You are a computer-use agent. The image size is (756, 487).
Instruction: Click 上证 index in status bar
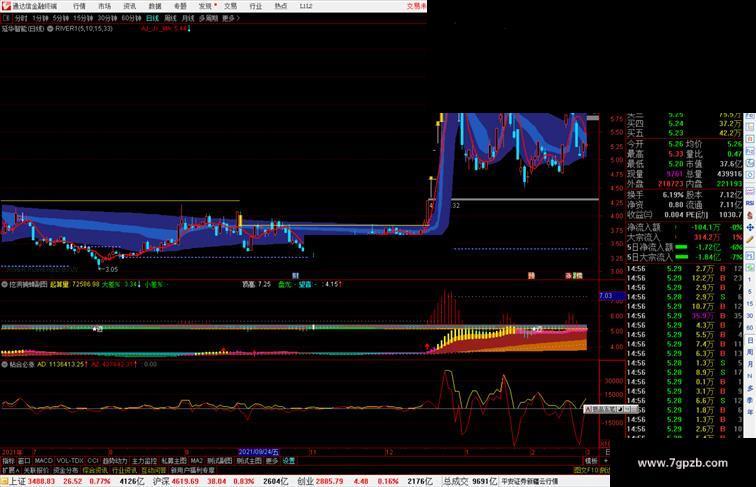(18, 481)
